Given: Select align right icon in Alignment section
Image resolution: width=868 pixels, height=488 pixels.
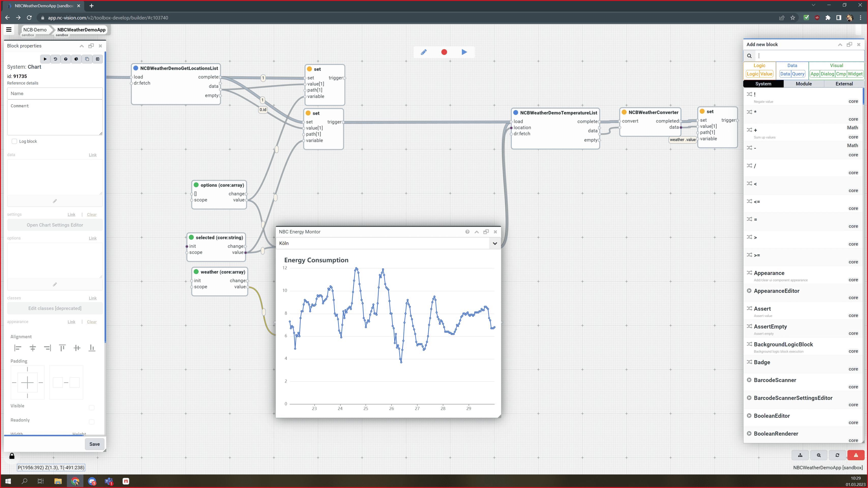Looking at the screenshot, I should click(x=48, y=348).
